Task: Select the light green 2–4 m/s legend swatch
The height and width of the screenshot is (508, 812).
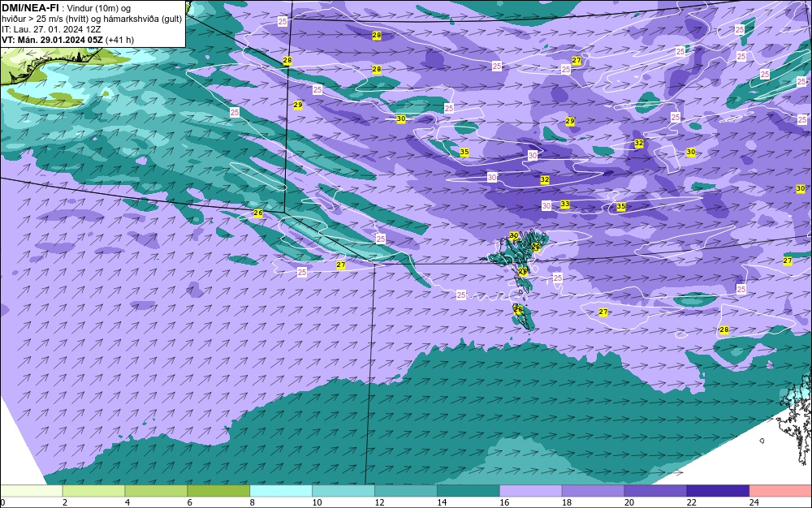Action: point(93,491)
